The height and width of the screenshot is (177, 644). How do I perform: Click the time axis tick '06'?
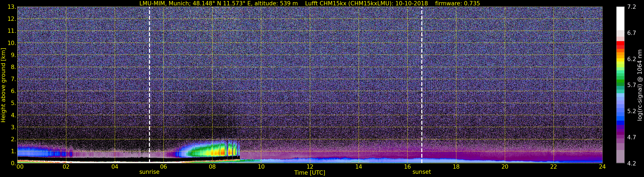pos(164,167)
